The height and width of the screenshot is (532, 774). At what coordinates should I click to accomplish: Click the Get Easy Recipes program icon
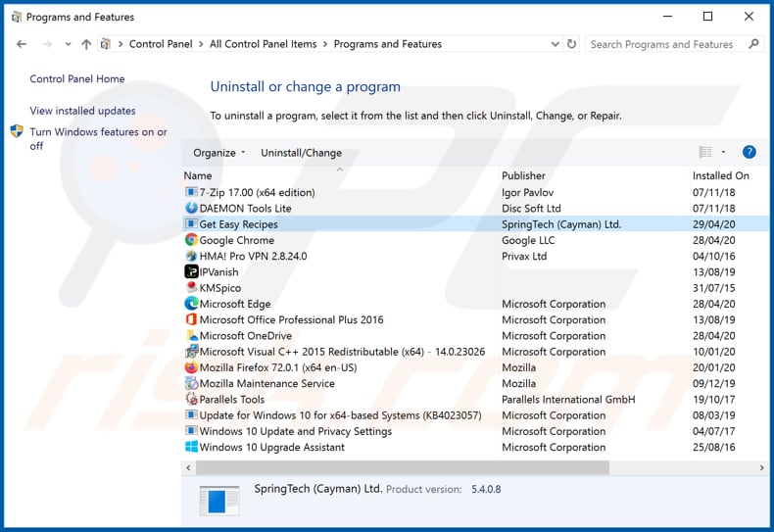pyautogui.click(x=191, y=223)
